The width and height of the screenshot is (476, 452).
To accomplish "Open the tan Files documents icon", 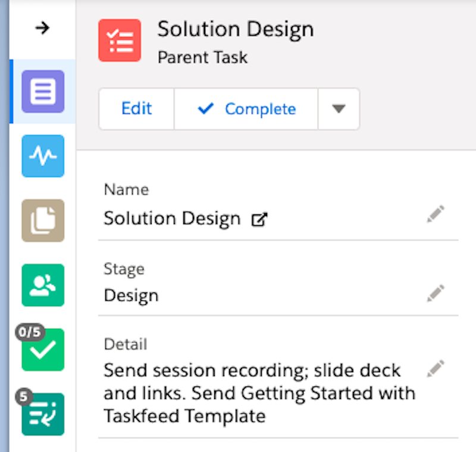I will 43,220.
